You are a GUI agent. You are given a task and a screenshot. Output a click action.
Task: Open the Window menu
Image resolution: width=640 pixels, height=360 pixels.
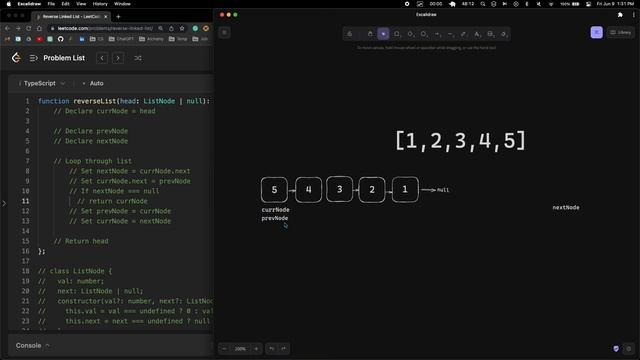(x=122, y=4)
